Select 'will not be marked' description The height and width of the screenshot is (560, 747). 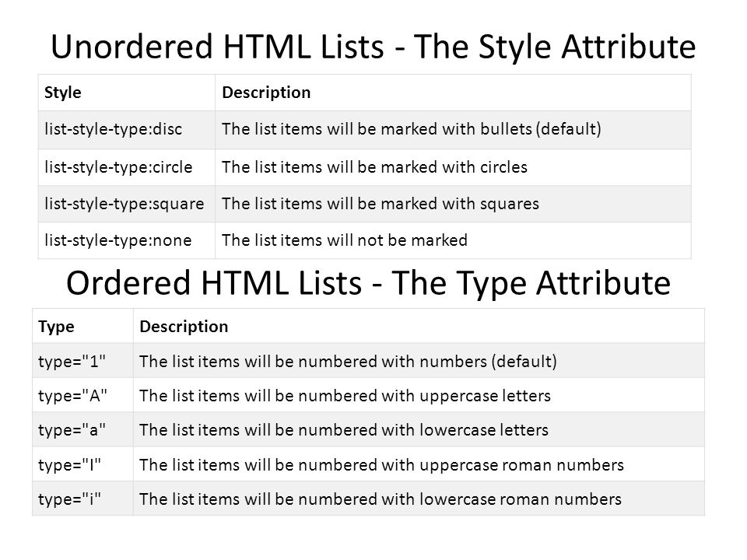(345, 240)
